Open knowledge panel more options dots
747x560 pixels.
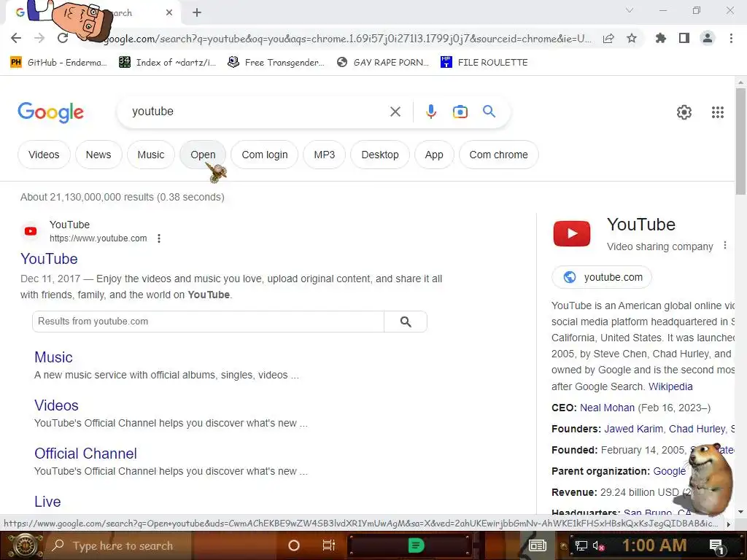pyautogui.click(x=725, y=245)
